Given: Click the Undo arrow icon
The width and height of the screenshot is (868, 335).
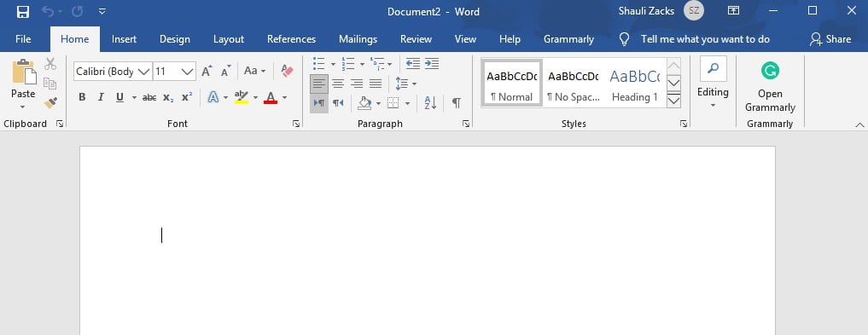Looking at the screenshot, I should (x=48, y=12).
